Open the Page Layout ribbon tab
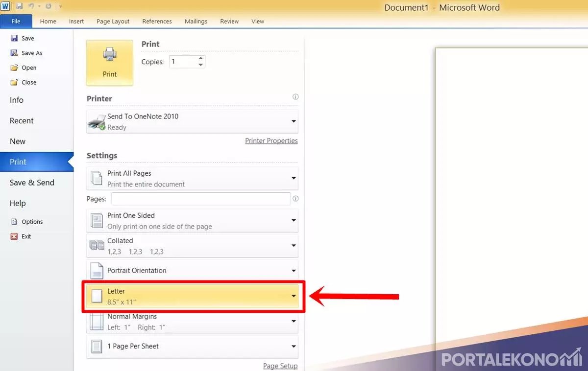Image resolution: width=588 pixels, height=371 pixels. [x=113, y=21]
